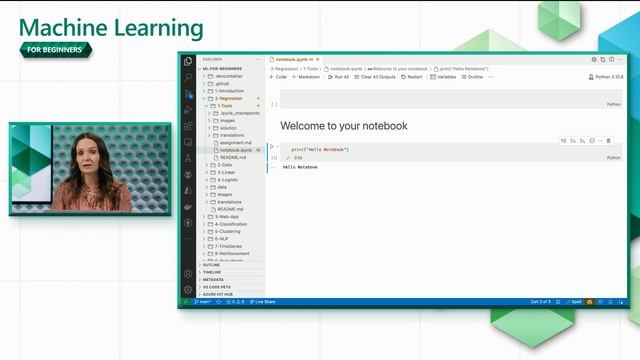
Task: Synchronize changes icon in status bar
Action: point(219,302)
